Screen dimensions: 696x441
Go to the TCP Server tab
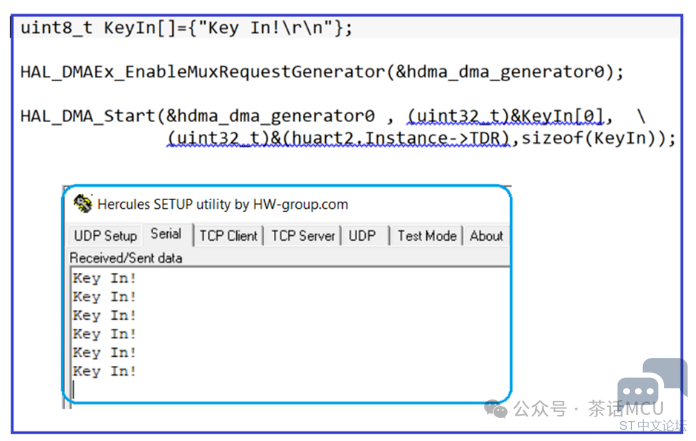pyautogui.click(x=303, y=236)
